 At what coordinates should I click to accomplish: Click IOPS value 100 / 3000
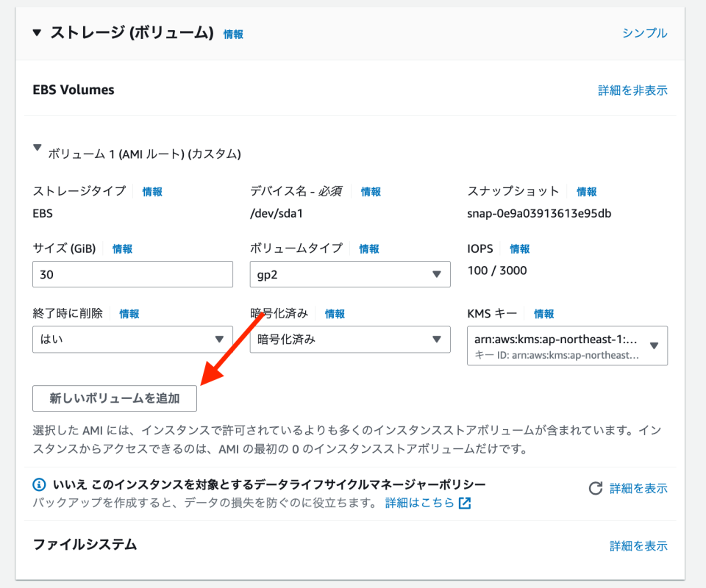(497, 270)
